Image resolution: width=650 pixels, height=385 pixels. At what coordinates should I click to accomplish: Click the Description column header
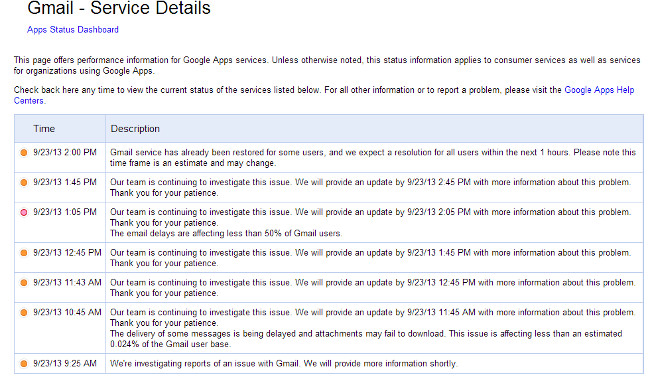click(x=135, y=129)
